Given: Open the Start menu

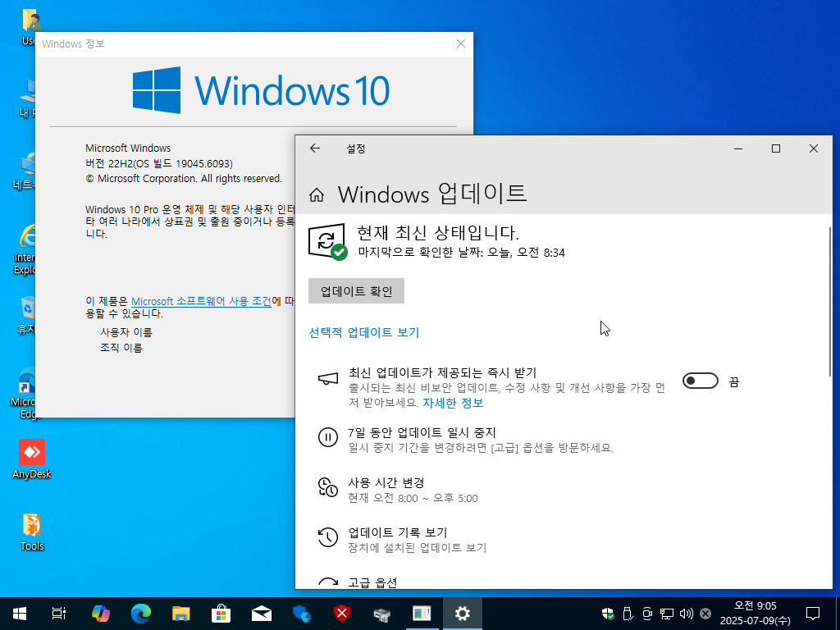Looking at the screenshot, I should click(20, 614).
